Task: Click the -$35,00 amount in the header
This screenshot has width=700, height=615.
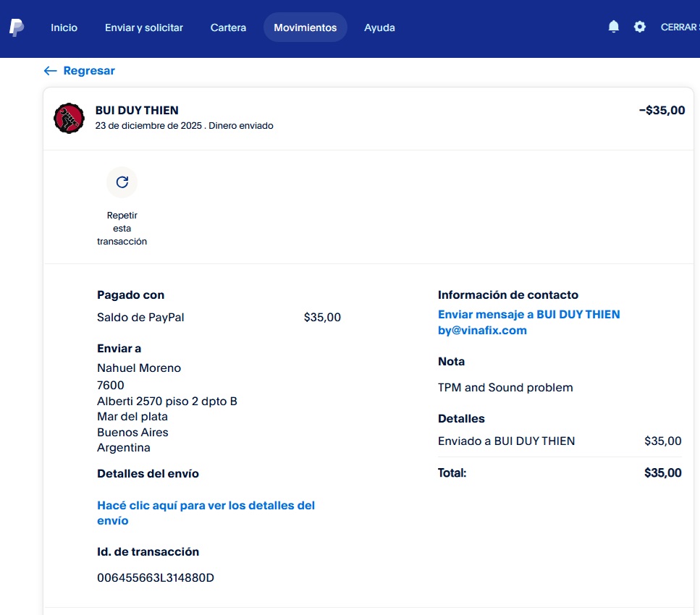Action: click(x=662, y=111)
